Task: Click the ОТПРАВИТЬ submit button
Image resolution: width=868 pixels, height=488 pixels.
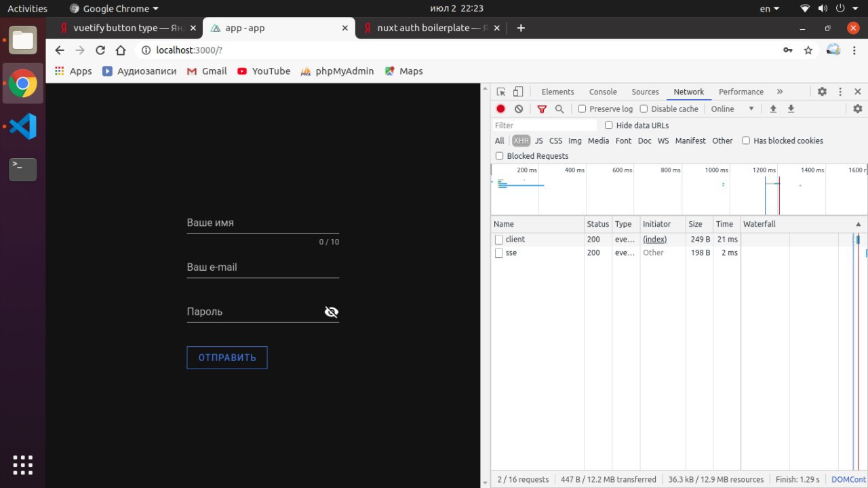Action: click(x=227, y=358)
